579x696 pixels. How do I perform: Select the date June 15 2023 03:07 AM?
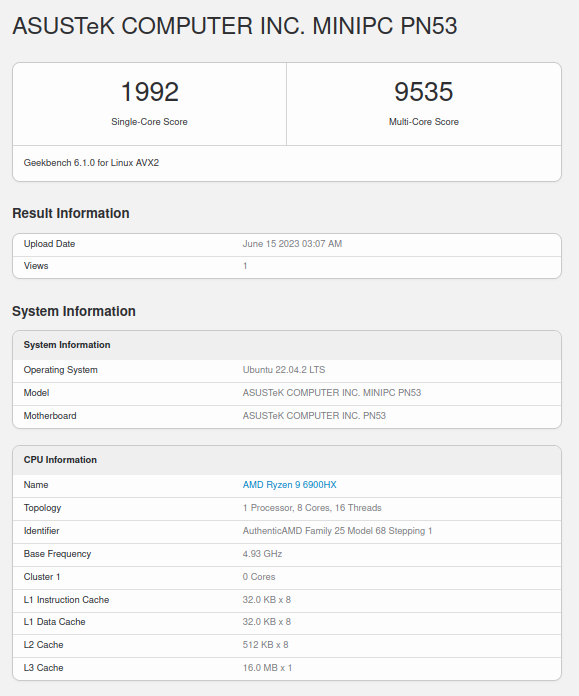point(292,244)
